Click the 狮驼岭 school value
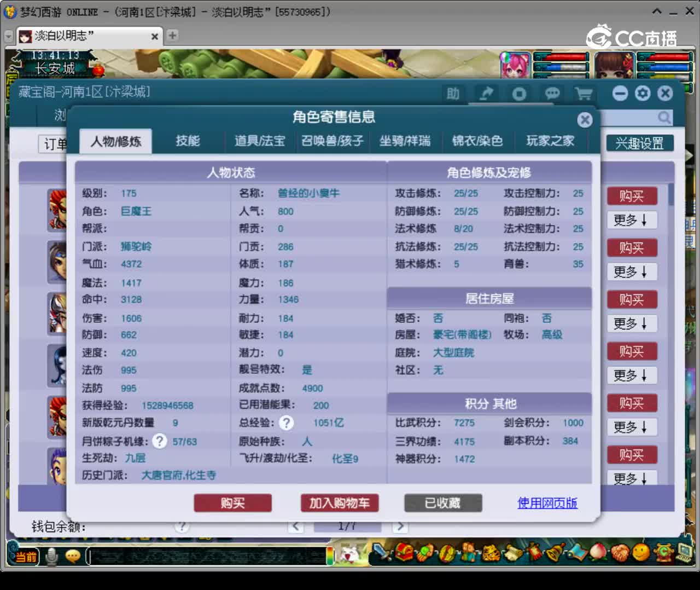The width and height of the screenshot is (700, 590). [136, 246]
